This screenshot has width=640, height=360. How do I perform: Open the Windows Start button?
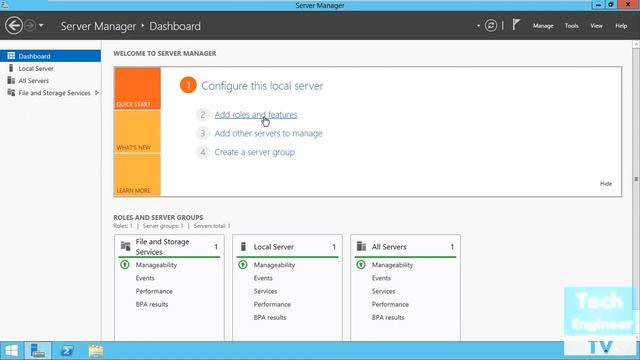pyautogui.click(x=11, y=351)
